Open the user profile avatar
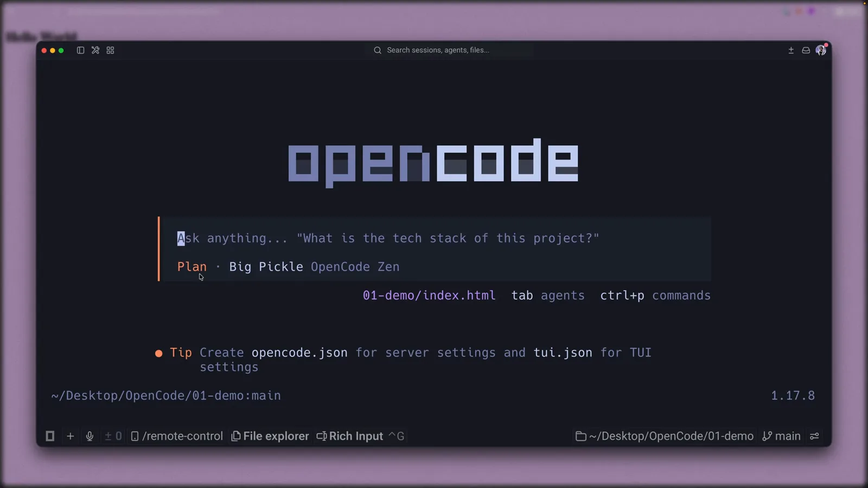The image size is (868, 488). coord(821,50)
